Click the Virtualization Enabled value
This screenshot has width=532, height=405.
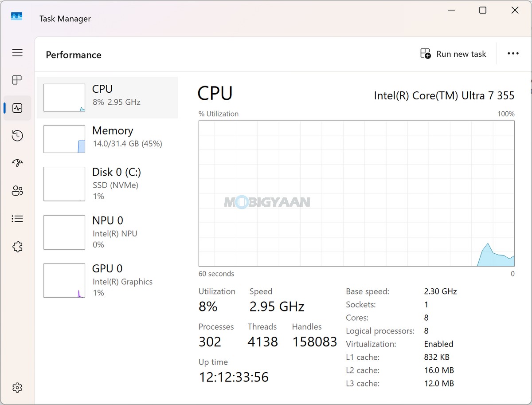pos(438,344)
